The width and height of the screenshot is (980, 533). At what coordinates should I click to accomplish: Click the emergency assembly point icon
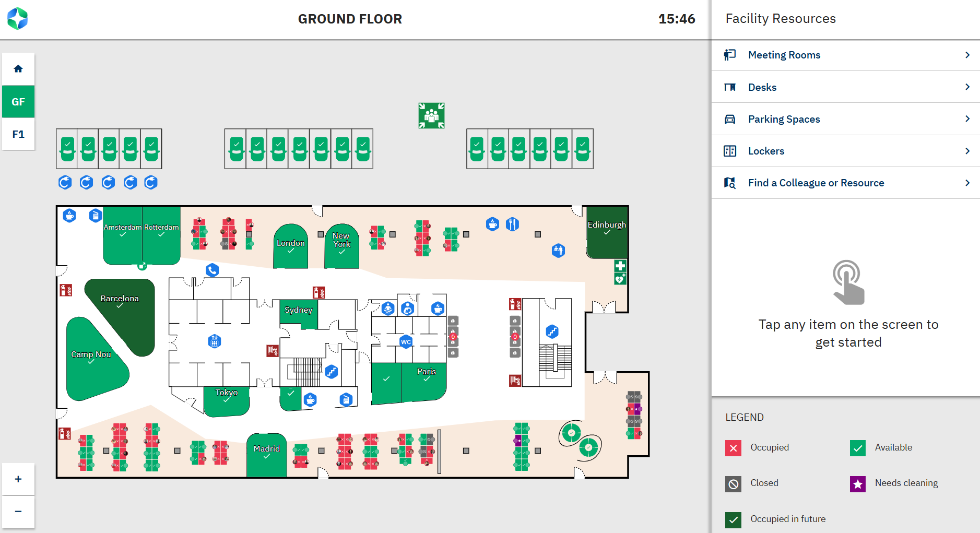pyautogui.click(x=431, y=115)
